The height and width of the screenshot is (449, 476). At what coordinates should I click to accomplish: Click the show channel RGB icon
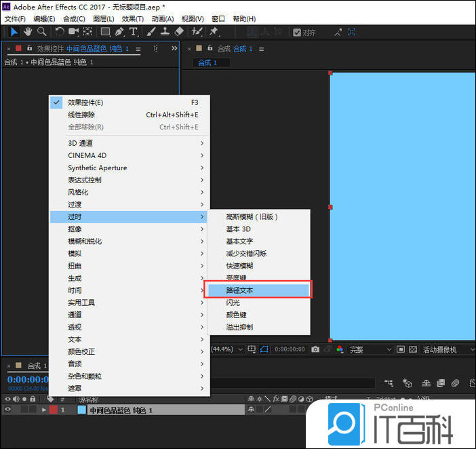pos(340,349)
